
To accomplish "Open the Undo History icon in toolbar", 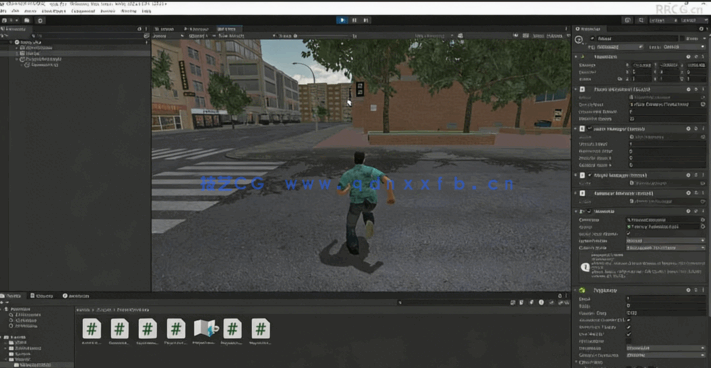I will pyautogui.click(x=628, y=20).
